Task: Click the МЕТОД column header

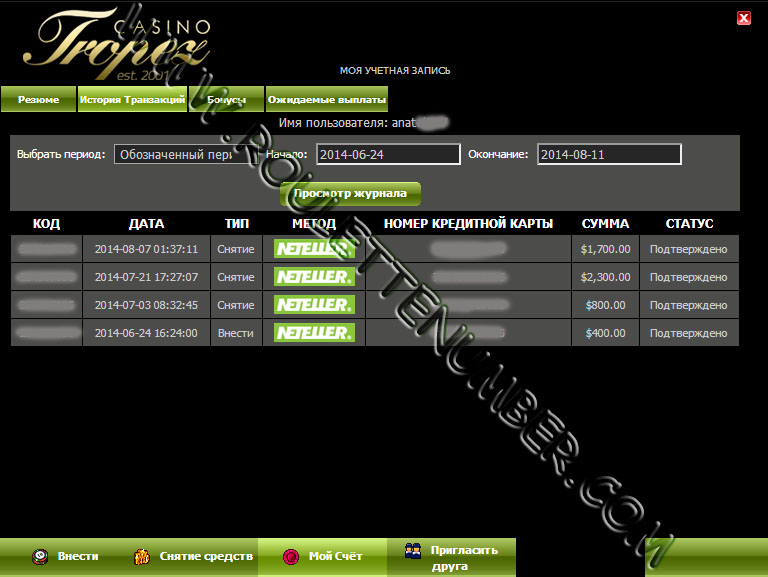Action: [314, 224]
